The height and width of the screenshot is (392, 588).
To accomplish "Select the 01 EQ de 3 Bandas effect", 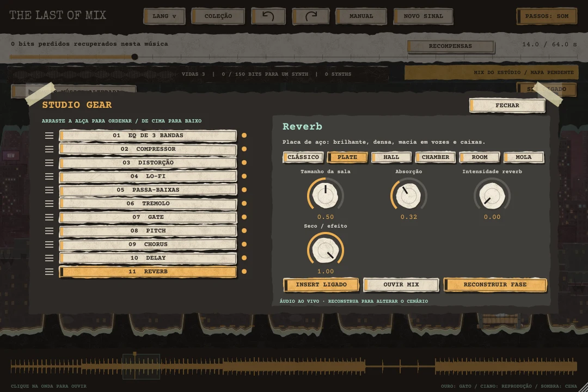I will [x=148, y=136].
